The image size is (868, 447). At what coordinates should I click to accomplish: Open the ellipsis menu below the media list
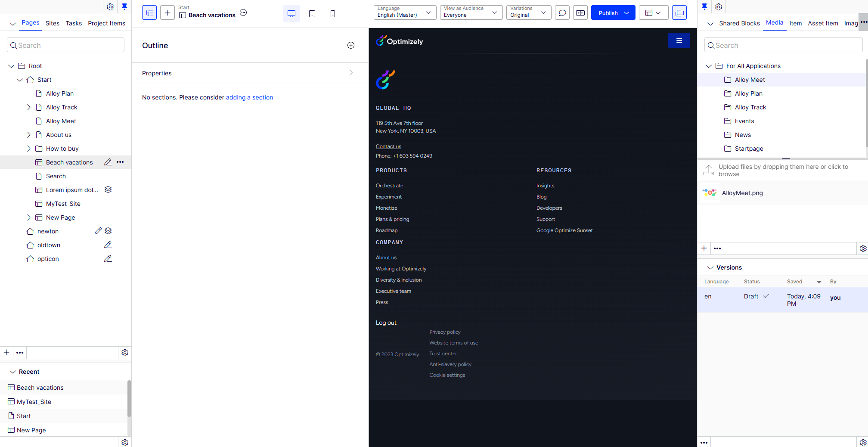click(717, 248)
